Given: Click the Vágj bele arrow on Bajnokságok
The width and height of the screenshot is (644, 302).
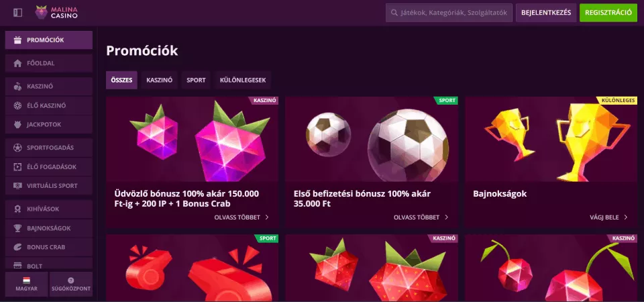Looking at the screenshot, I should pos(626,217).
